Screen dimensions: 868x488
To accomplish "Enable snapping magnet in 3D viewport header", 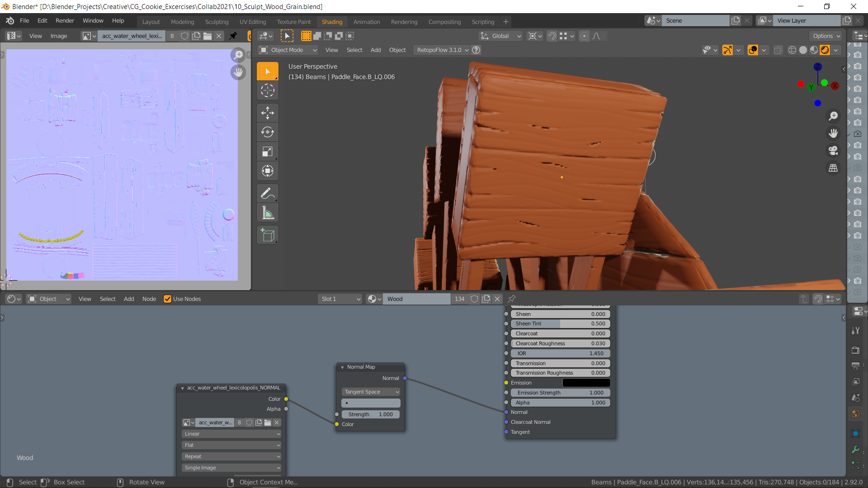I will tap(552, 36).
